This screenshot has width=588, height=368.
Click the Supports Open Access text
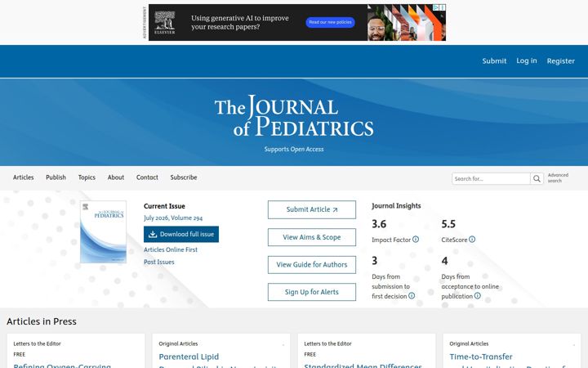tap(294, 149)
